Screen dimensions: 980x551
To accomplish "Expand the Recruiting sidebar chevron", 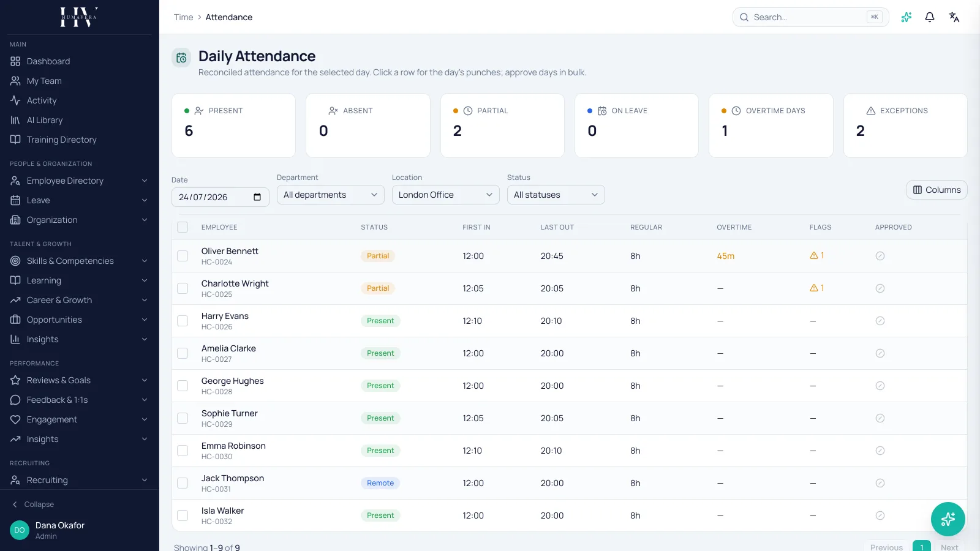I will pyautogui.click(x=145, y=480).
